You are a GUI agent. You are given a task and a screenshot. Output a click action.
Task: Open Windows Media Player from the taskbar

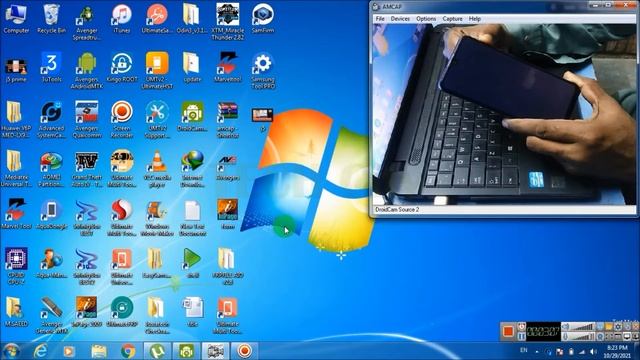pyautogui.click(x=69, y=351)
